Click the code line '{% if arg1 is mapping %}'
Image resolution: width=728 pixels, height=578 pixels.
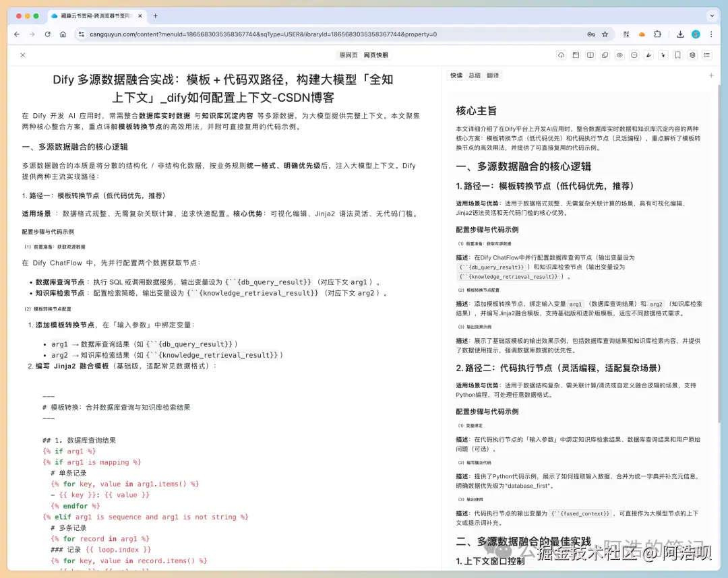(x=92, y=462)
